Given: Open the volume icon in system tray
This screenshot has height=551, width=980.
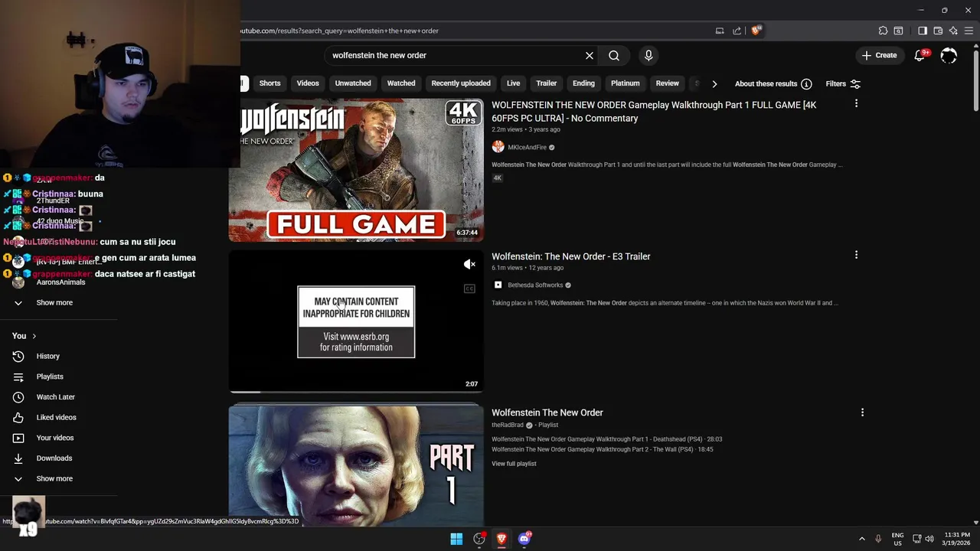Looking at the screenshot, I should 929,539.
